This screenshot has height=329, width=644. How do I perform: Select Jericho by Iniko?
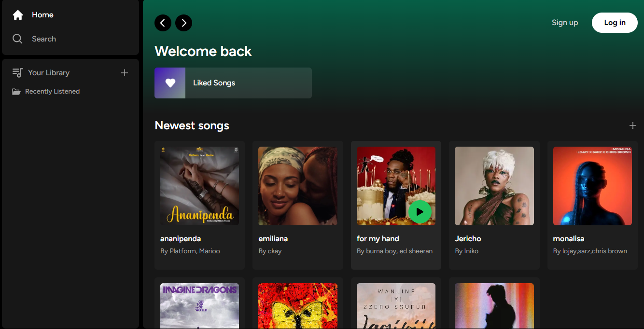494,186
